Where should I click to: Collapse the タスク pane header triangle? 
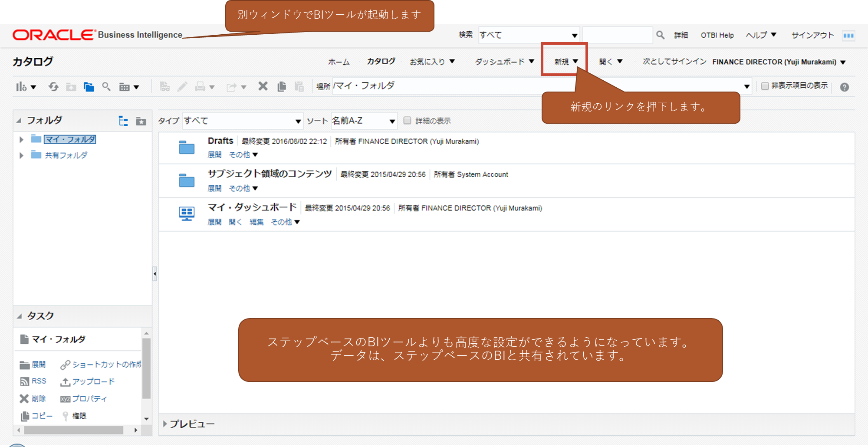coord(19,316)
